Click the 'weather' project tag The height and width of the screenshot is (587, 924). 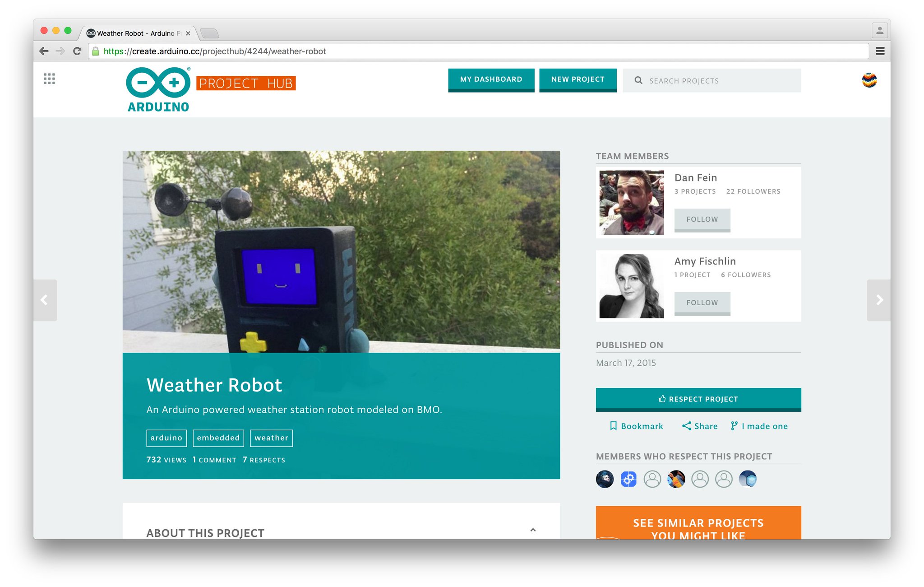(x=271, y=438)
